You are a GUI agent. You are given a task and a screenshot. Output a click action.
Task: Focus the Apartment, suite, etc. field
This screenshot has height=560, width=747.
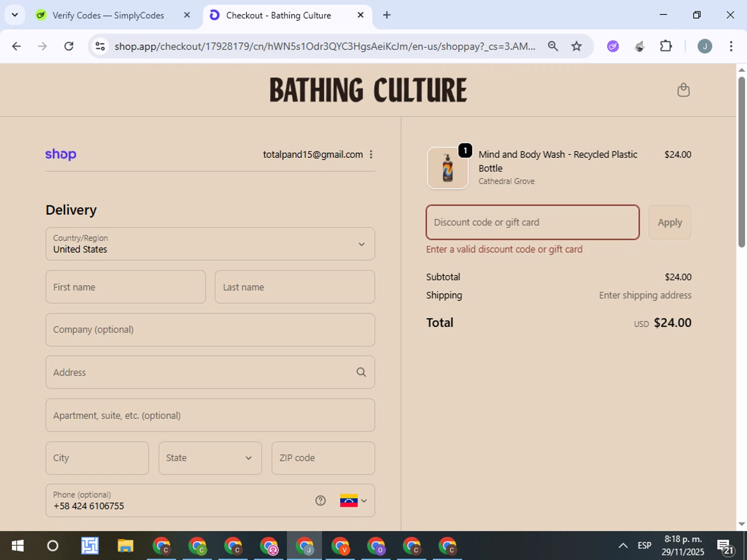(x=210, y=415)
